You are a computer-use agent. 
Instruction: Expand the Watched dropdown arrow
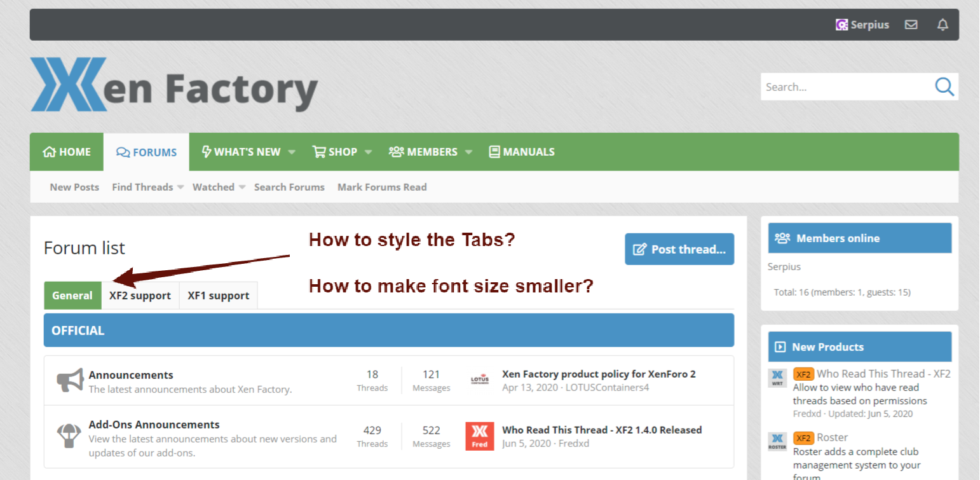tap(242, 188)
